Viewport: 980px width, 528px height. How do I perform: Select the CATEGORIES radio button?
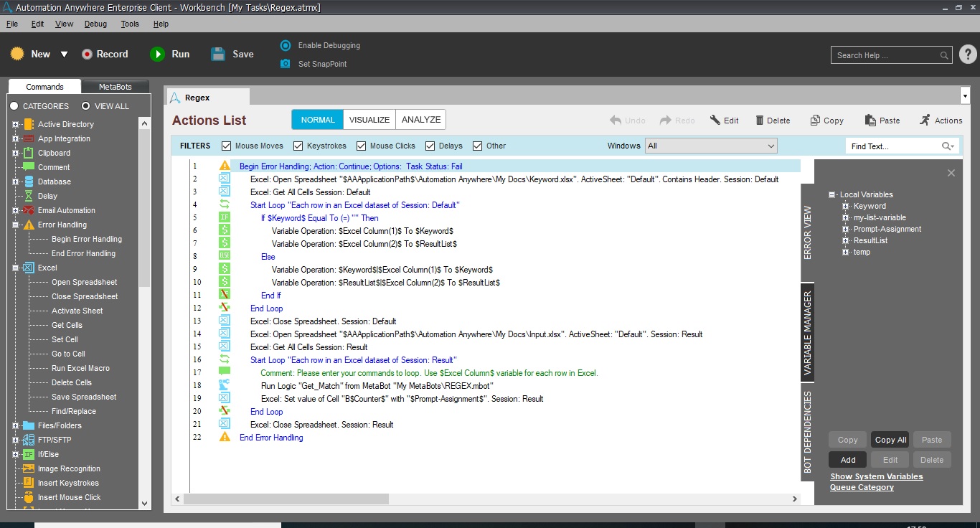[x=14, y=106]
